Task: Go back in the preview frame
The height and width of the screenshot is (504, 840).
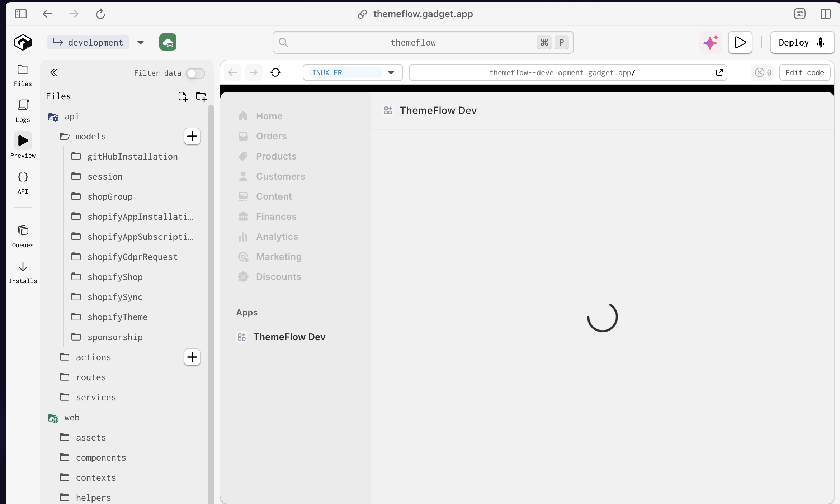Action: tap(232, 73)
